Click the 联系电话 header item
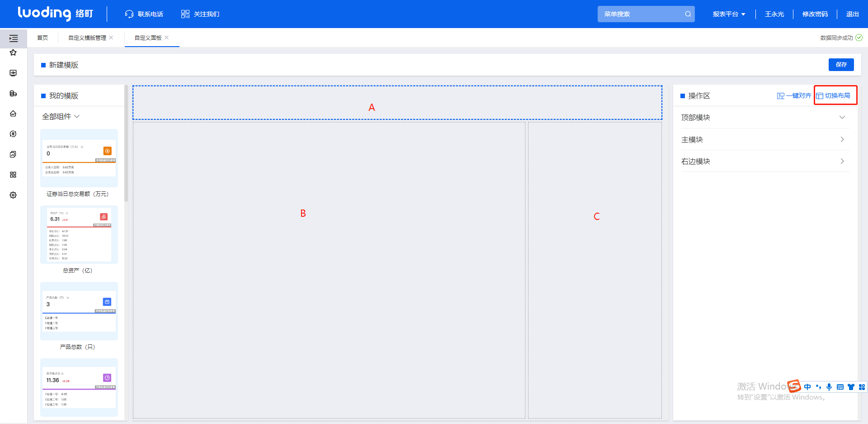The image size is (868, 424). (144, 14)
